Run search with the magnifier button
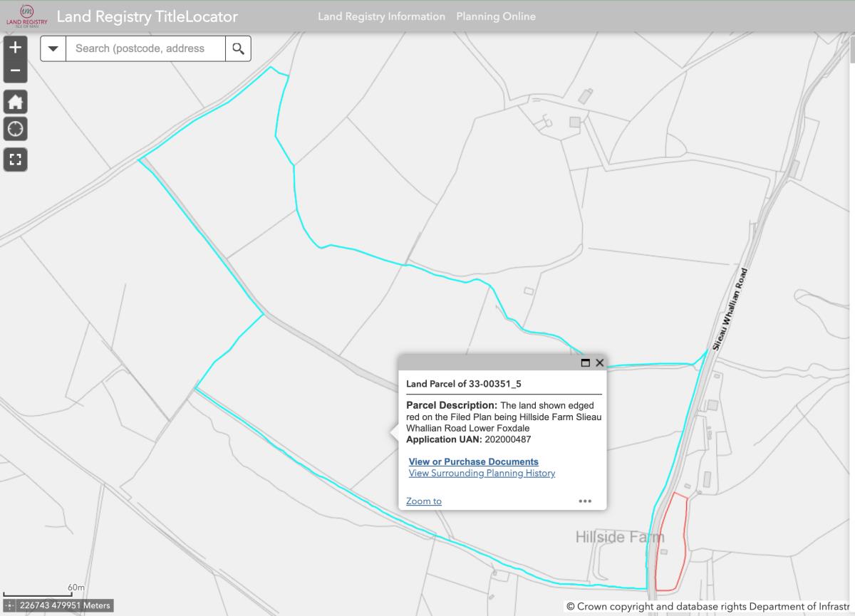This screenshot has height=616, width=855. (x=238, y=48)
